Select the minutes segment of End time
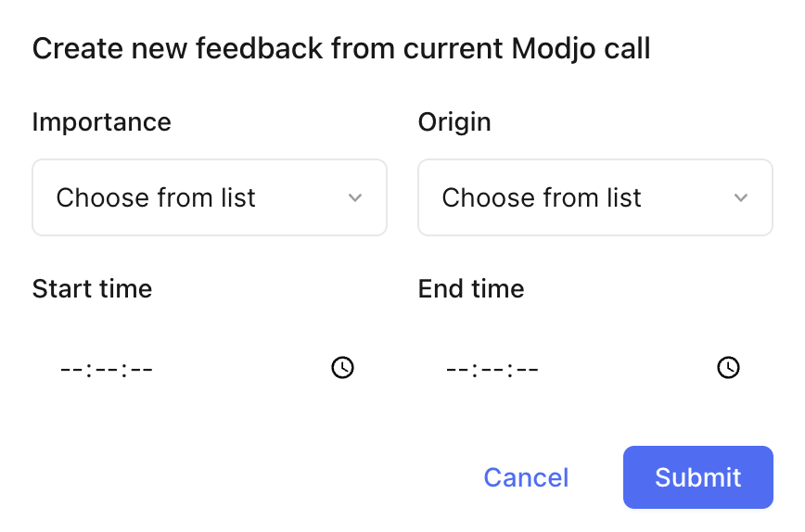The width and height of the screenshot is (805, 532). pyautogui.click(x=492, y=370)
